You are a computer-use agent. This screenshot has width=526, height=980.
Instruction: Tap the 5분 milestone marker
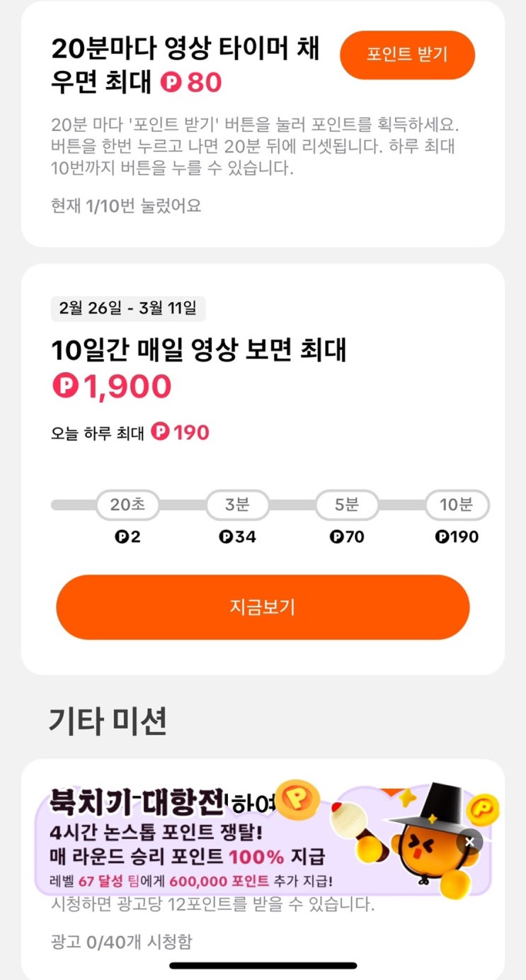click(x=347, y=505)
